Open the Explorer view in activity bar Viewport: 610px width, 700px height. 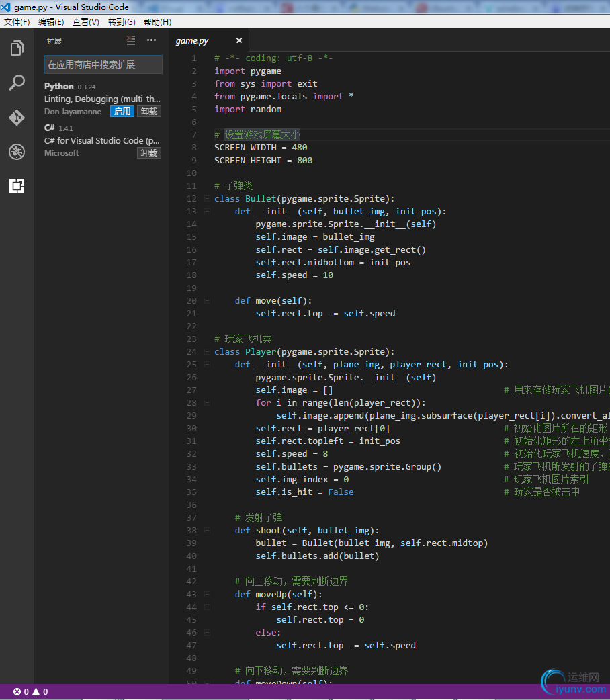[17, 48]
